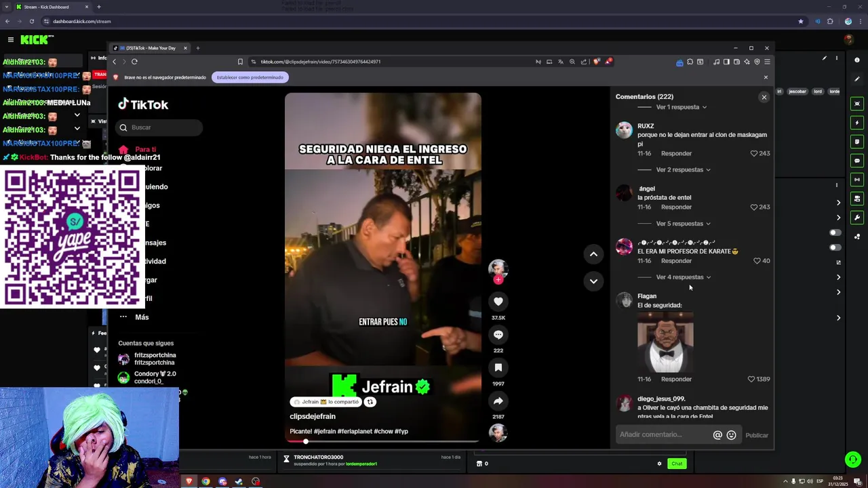Share the video using the arrow icon

click(x=498, y=401)
